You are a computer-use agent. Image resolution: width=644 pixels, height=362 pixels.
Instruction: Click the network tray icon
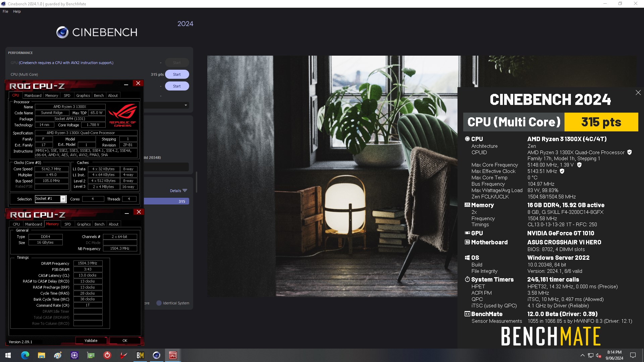pyautogui.click(x=591, y=355)
